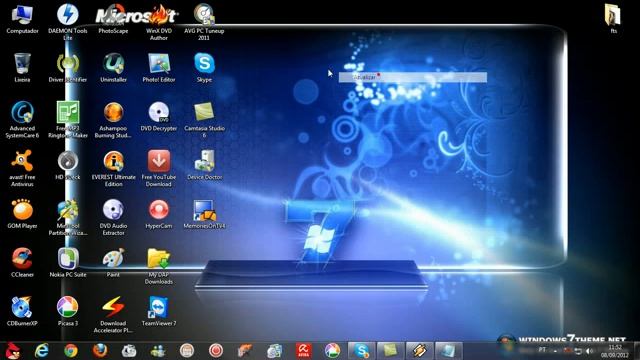Open the Picasa taskbar icon

click(x=332, y=351)
